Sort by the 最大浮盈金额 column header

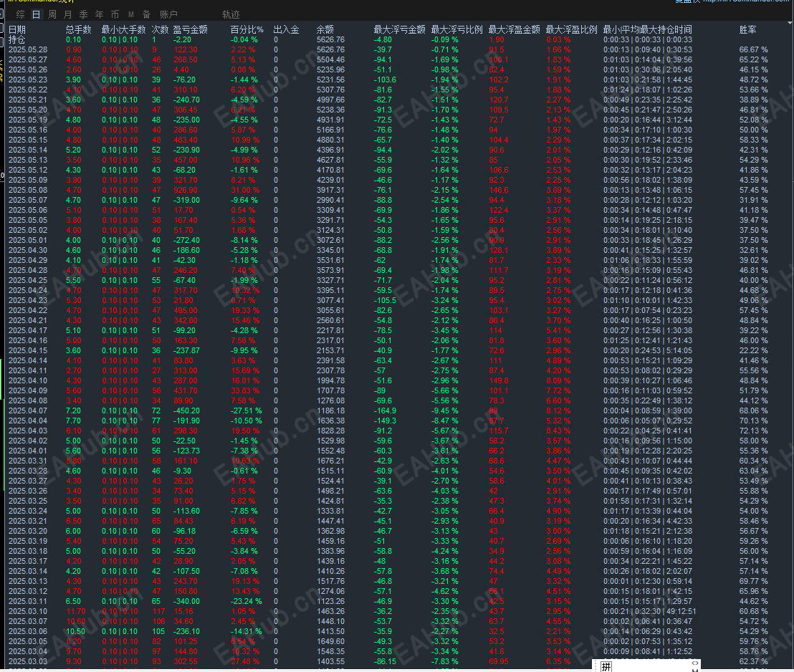(514, 29)
